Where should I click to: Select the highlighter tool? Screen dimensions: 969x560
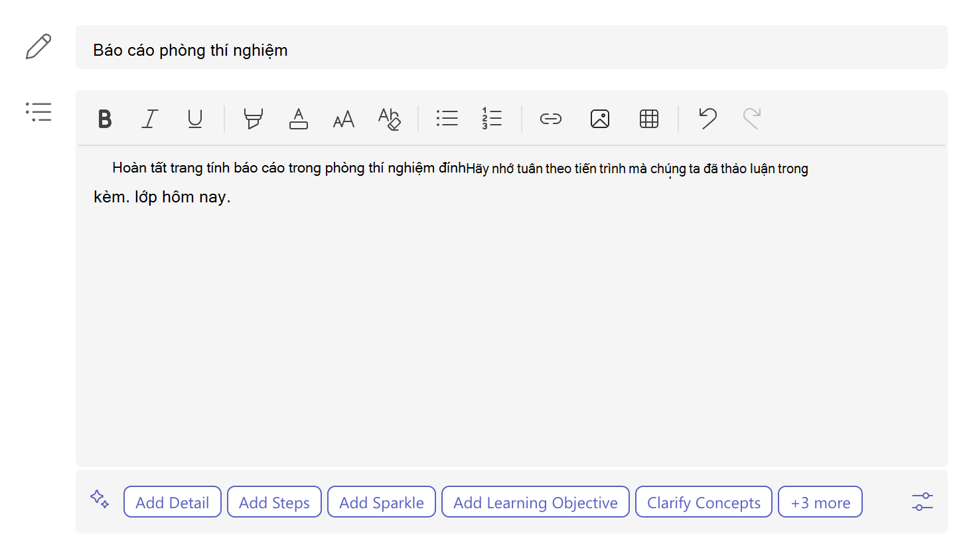[253, 119]
